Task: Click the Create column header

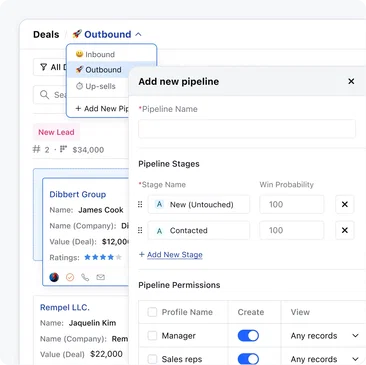Action: [x=251, y=312]
